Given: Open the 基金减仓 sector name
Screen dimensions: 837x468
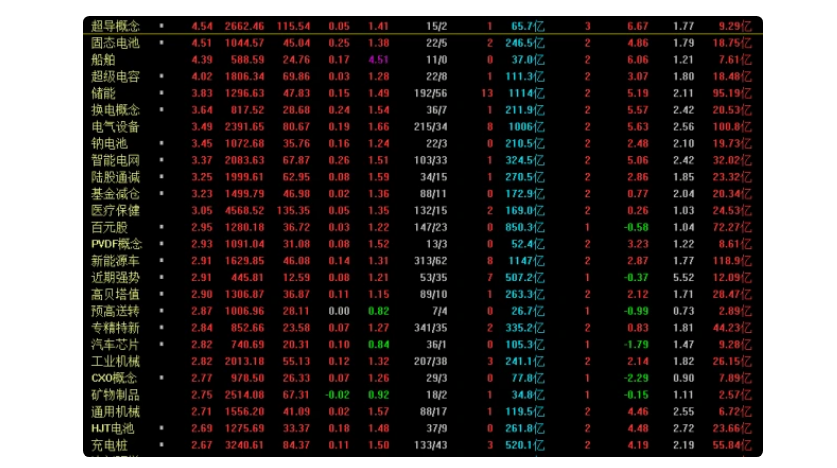Looking at the screenshot, I should (115, 194).
